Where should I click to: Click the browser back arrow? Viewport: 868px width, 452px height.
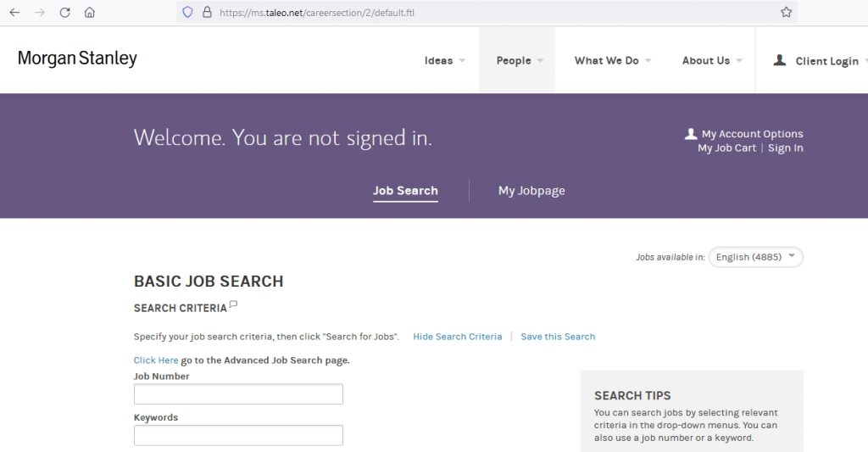14,13
